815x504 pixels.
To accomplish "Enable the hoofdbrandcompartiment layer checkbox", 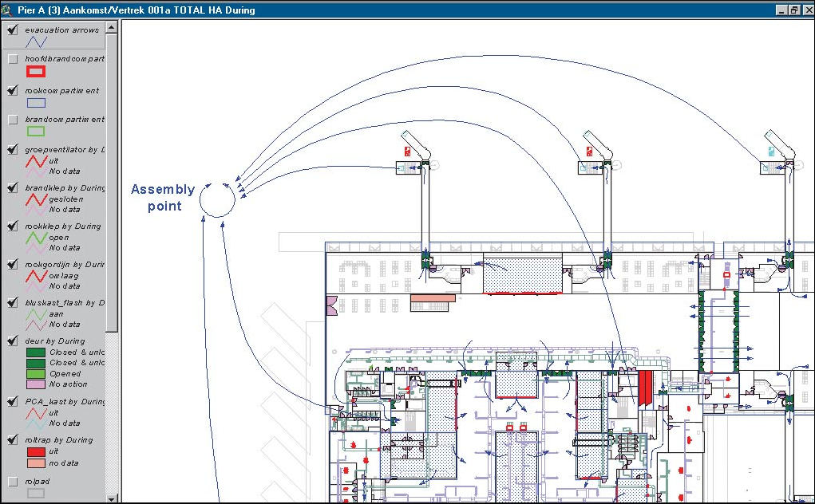I will point(13,59).
